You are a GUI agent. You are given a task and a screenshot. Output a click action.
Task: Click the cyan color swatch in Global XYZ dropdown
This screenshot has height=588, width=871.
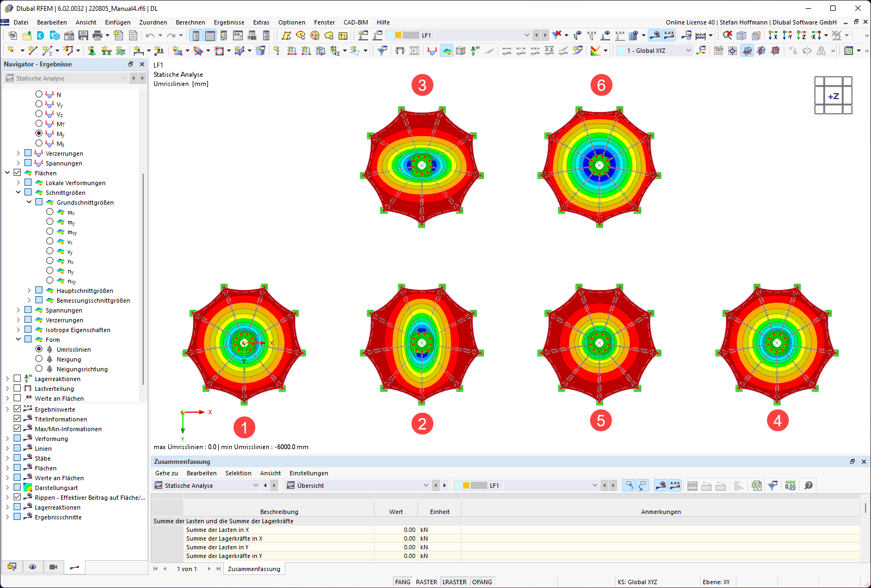click(621, 51)
